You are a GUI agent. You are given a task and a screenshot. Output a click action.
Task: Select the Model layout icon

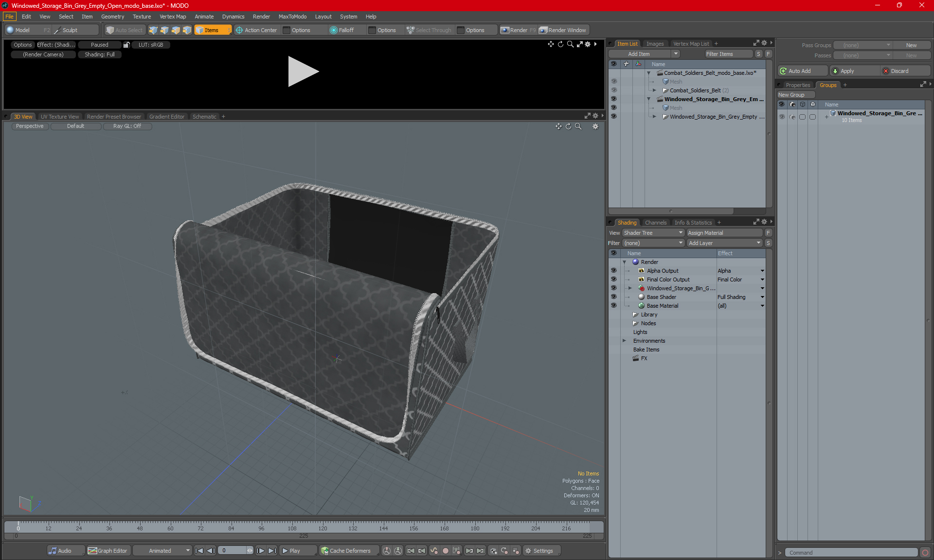[x=10, y=30]
